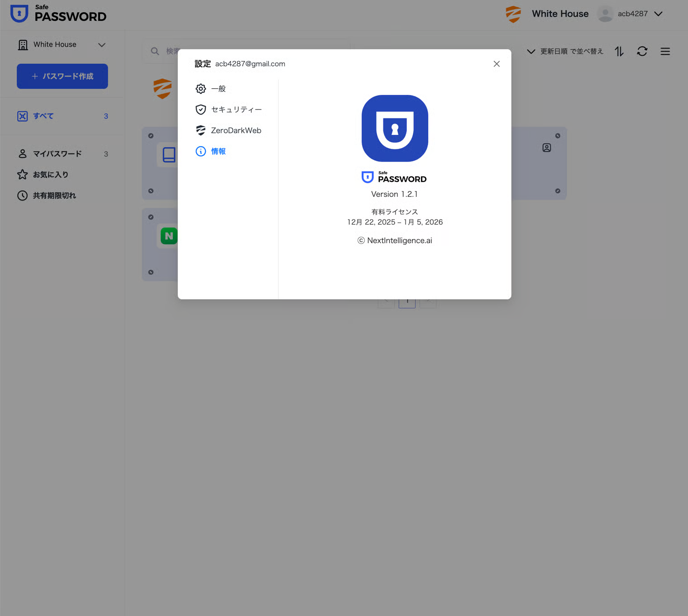Close the settings dialog
688x616 pixels.
(x=497, y=64)
